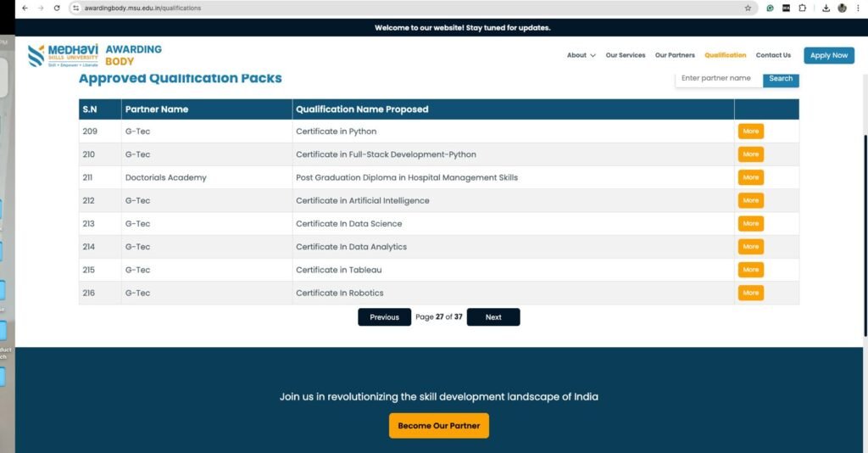Bookmark this page with the star icon
Screen dimensions: 868x453
tap(748, 8)
